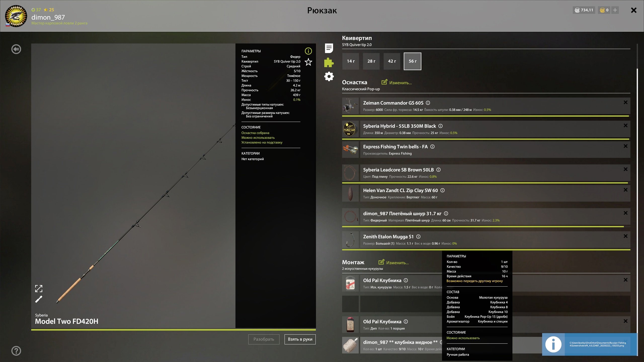The image size is (644, 362).
Task: Choose the 28 г quivertip option
Action: click(x=371, y=61)
